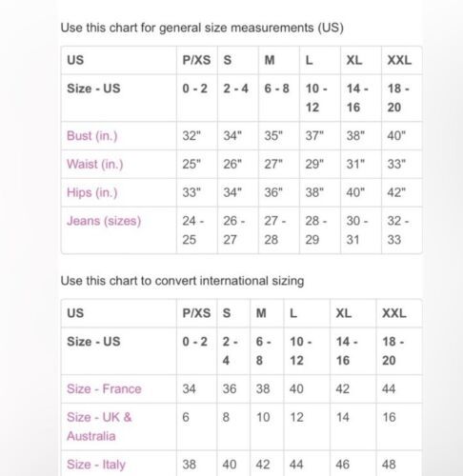Screen dimensions: 463x476
Task: Click the convert international sizing heading
Action: 182,281
